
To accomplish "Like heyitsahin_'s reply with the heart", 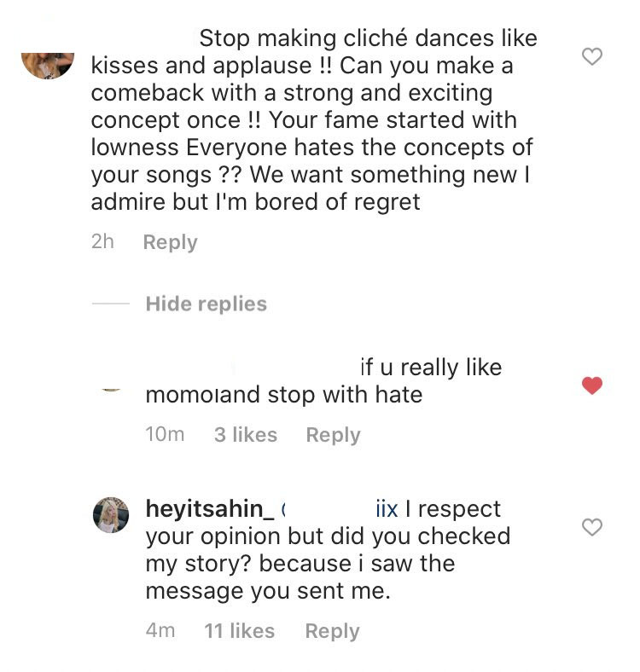I will (x=591, y=528).
